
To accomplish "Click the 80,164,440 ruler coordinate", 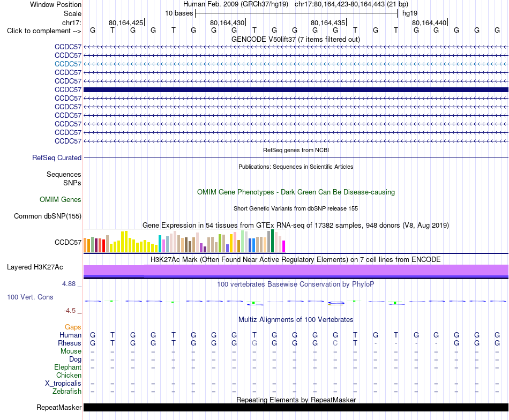I will pyautogui.click(x=429, y=22).
